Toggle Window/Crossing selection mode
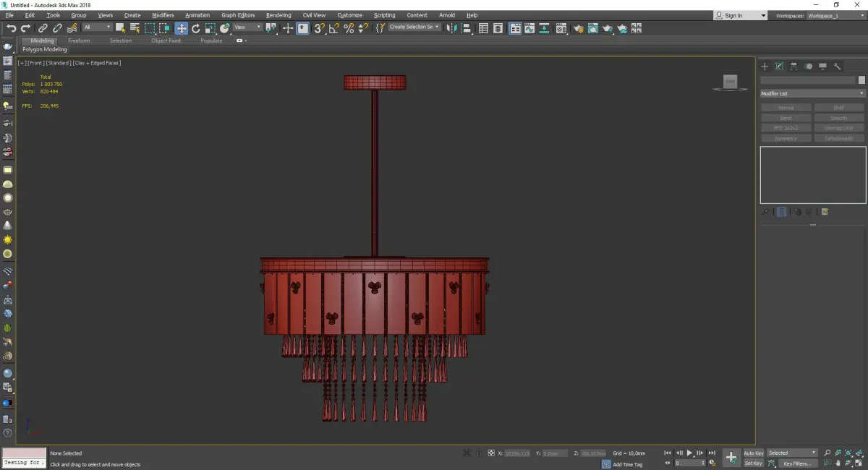Screen dimensions: 868x470 coord(165,28)
